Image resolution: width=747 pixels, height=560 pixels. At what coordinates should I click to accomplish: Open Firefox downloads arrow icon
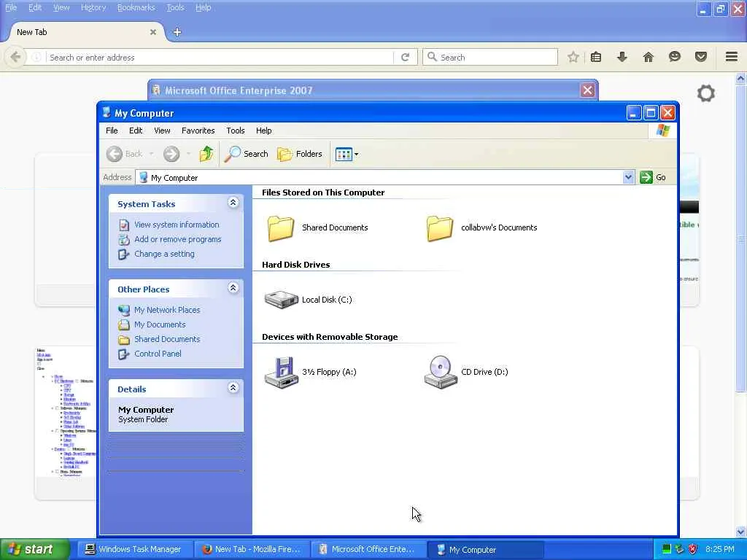622,57
